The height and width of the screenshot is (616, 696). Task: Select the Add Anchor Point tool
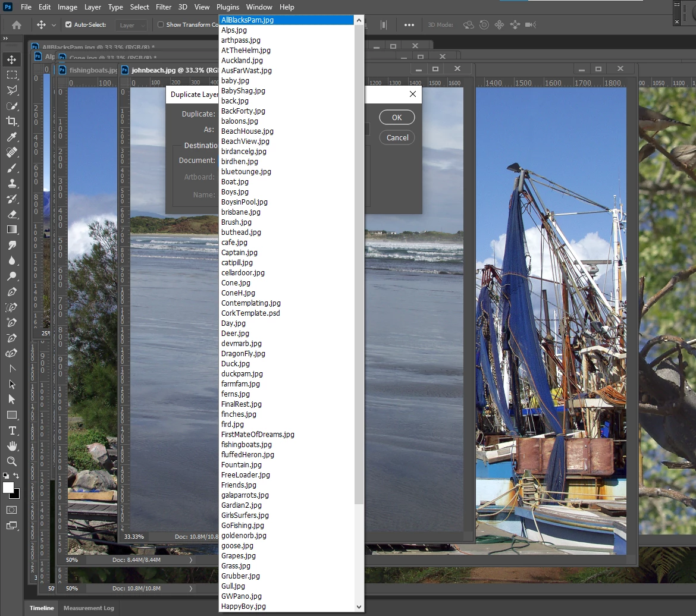tap(12, 323)
